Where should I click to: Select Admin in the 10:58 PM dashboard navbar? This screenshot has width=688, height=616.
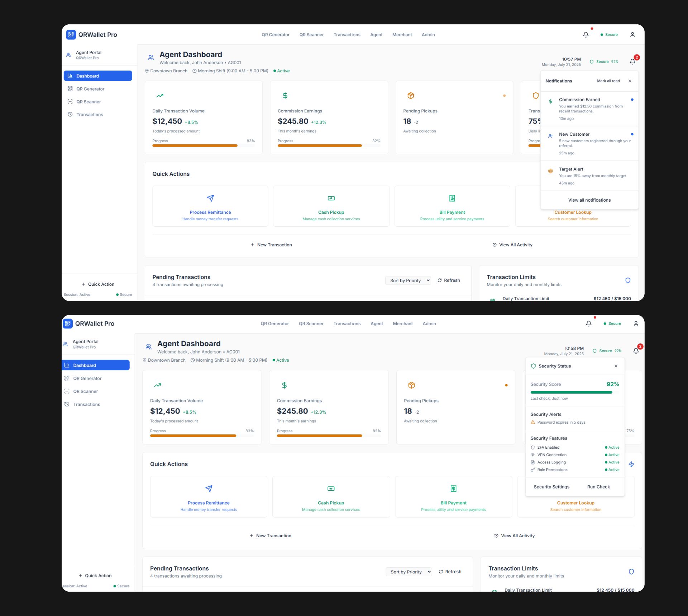click(x=429, y=324)
